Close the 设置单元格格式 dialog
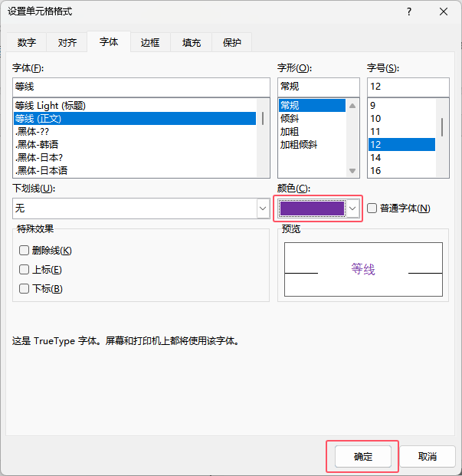This screenshot has width=462, height=476. point(444,11)
